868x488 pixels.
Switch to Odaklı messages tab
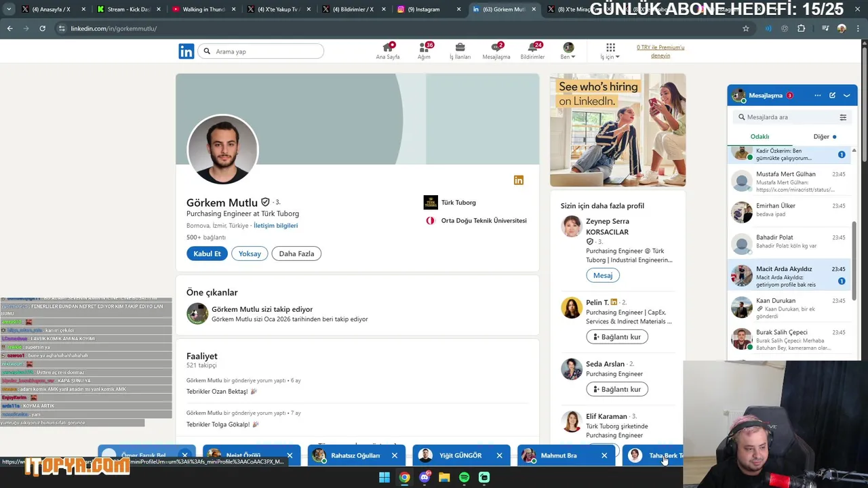coord(759,137)
